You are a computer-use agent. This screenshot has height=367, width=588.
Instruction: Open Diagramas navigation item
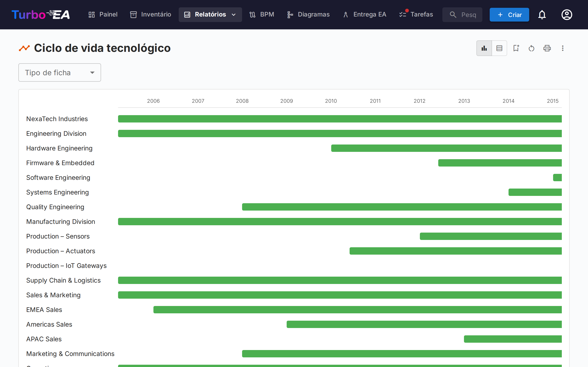point(308,14)
